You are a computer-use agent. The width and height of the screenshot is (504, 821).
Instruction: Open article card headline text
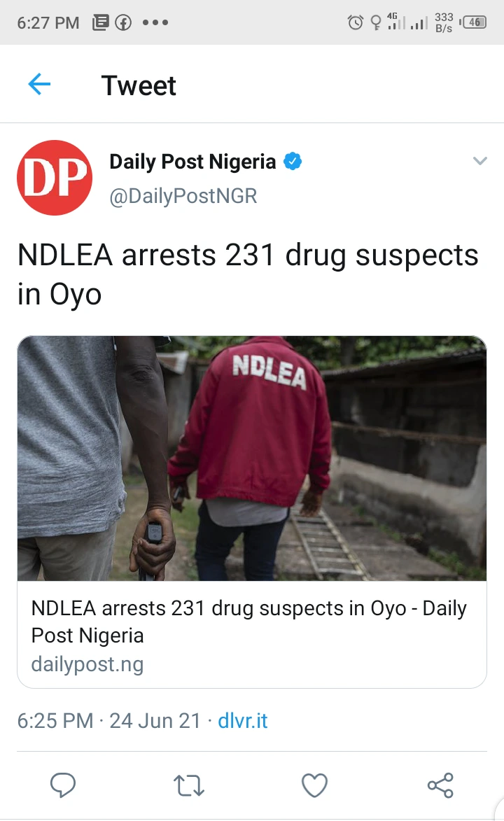(x=249, y=622)
